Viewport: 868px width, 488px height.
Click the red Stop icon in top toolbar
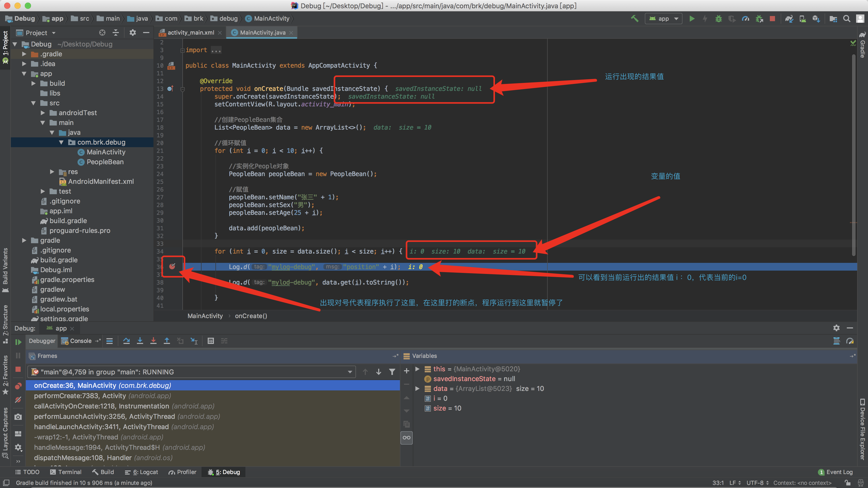pos(772,19)
